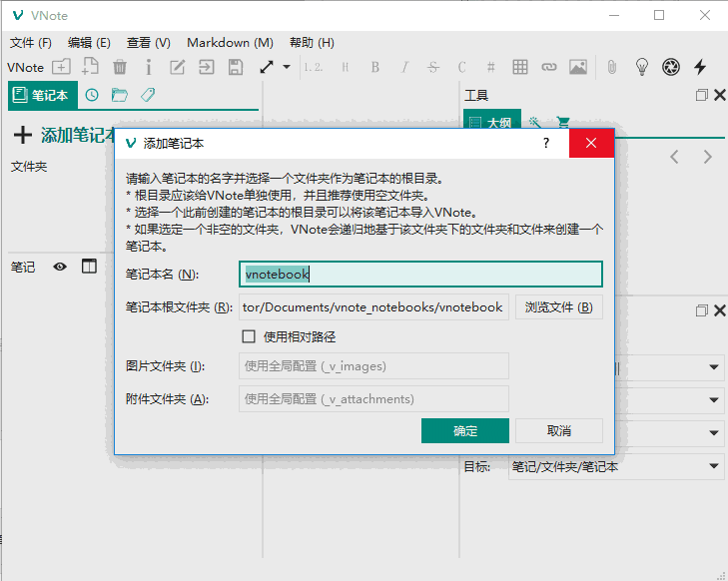Image resolution: width=728 pixels, height=581 pixels.
Task: Click the 图片文件夹 input field
Action: pyautogui.click(x=373, y=366)
